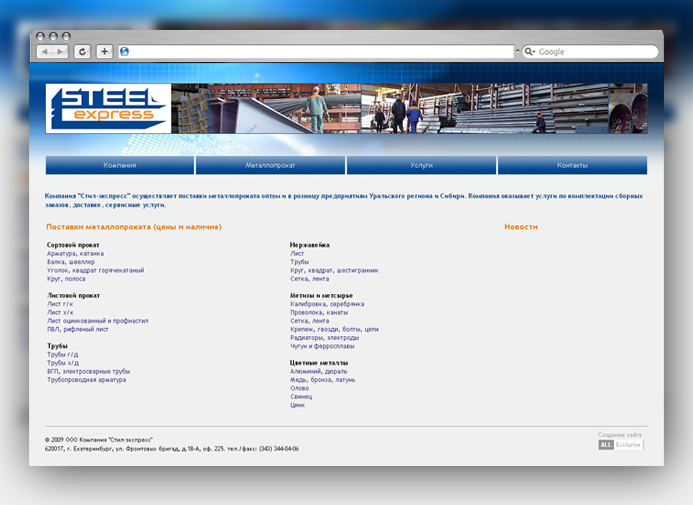Open the Лист г/к link
The height and width of the screenshot is (505, 693).
[x=60, y=304]
